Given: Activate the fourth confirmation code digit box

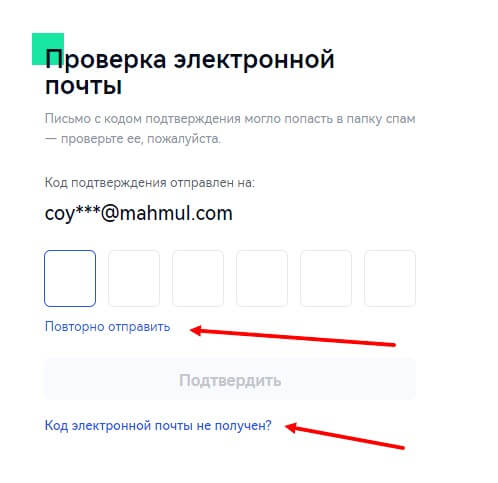Looking at the screenshot, I should [x=262, y=278].
